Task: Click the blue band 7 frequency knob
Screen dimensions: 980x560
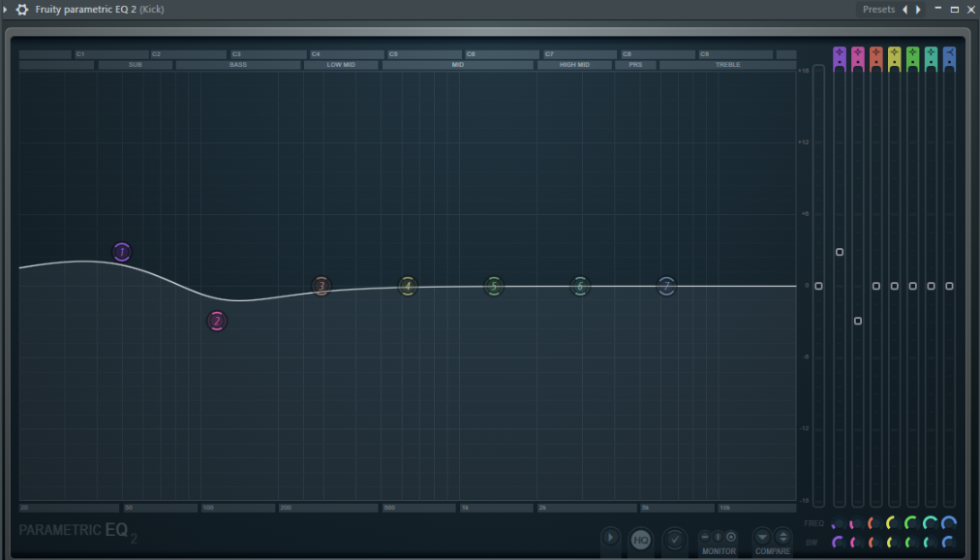Action: point(949,524)
